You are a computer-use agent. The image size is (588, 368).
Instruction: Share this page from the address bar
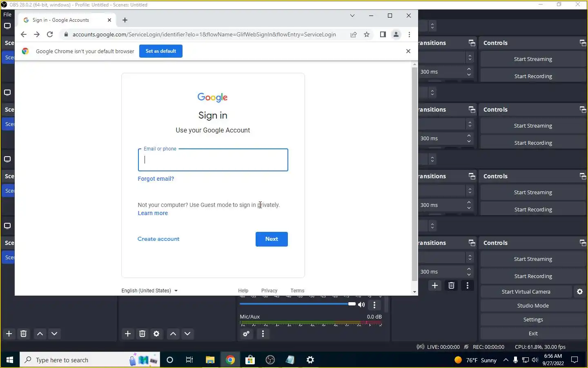354,34
